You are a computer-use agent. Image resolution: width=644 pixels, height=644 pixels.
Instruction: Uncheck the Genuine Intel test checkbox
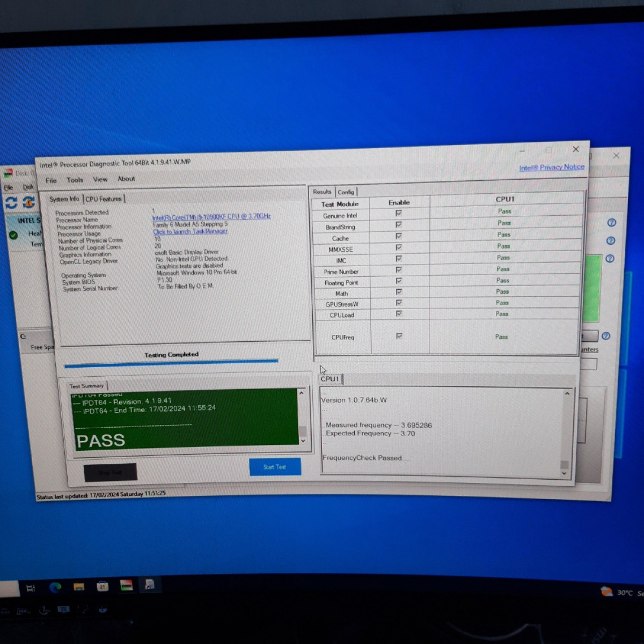click(x=399, y=213)
